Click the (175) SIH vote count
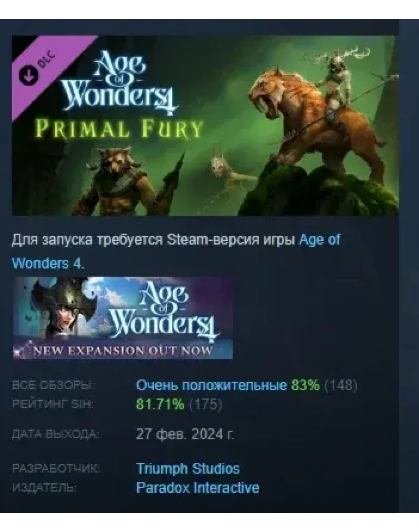Viewport: 419px width, 532px height. coord(205,404)
